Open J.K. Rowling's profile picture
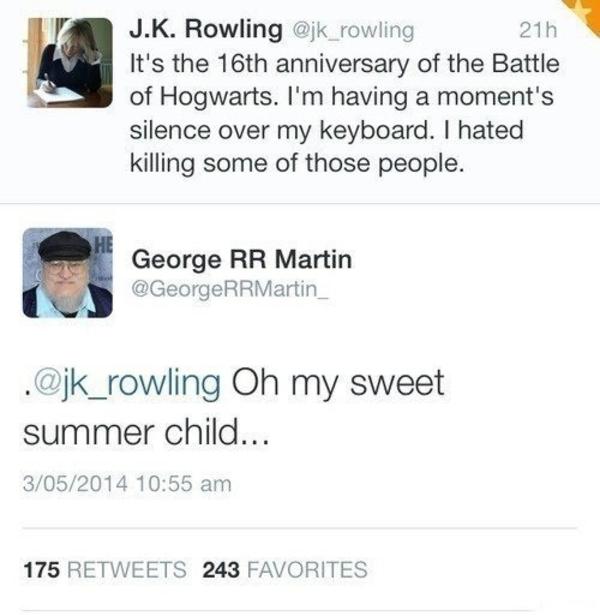The height and width of the screenshot is (616, 600). point(69,60)
